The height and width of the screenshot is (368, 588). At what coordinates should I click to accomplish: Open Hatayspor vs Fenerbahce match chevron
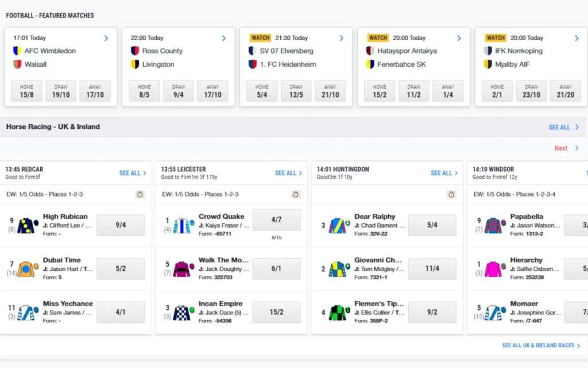(459, 38)
